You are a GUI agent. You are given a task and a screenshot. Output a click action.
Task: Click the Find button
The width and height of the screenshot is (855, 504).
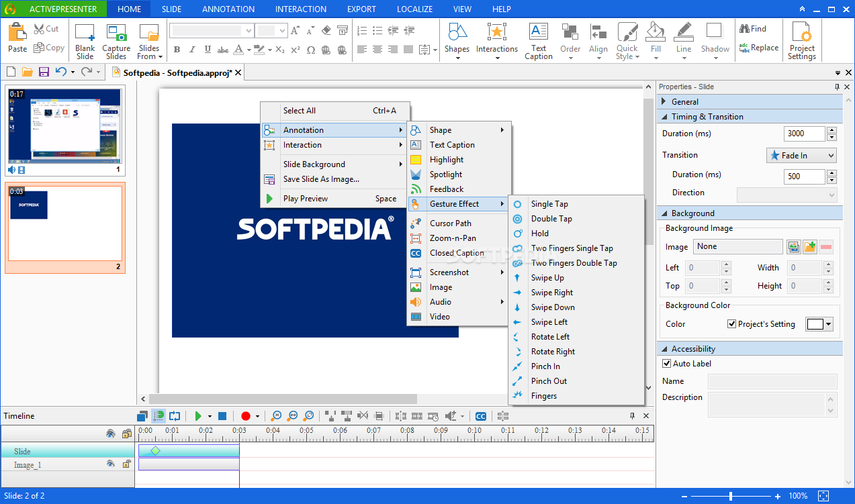pyautogui.click(x=753, y=29)
